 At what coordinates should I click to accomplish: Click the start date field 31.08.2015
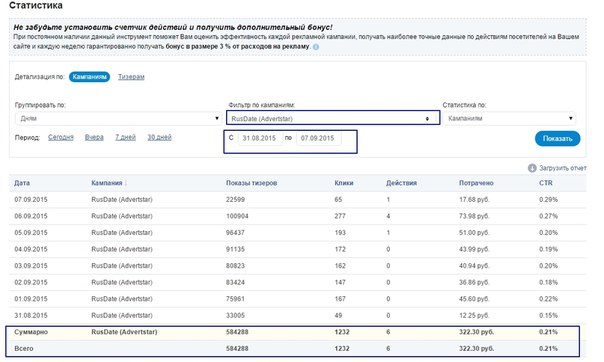[260, 138]
